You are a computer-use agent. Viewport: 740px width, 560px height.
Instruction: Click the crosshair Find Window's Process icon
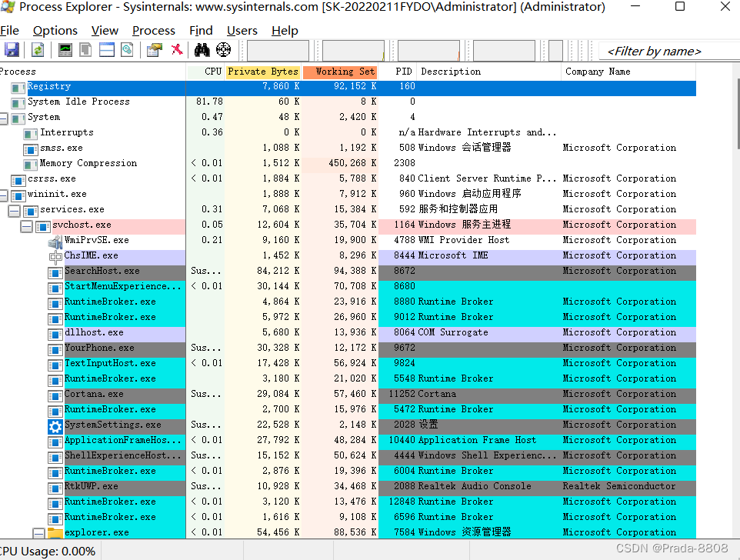pyautogui.click(x=223, y=49)
